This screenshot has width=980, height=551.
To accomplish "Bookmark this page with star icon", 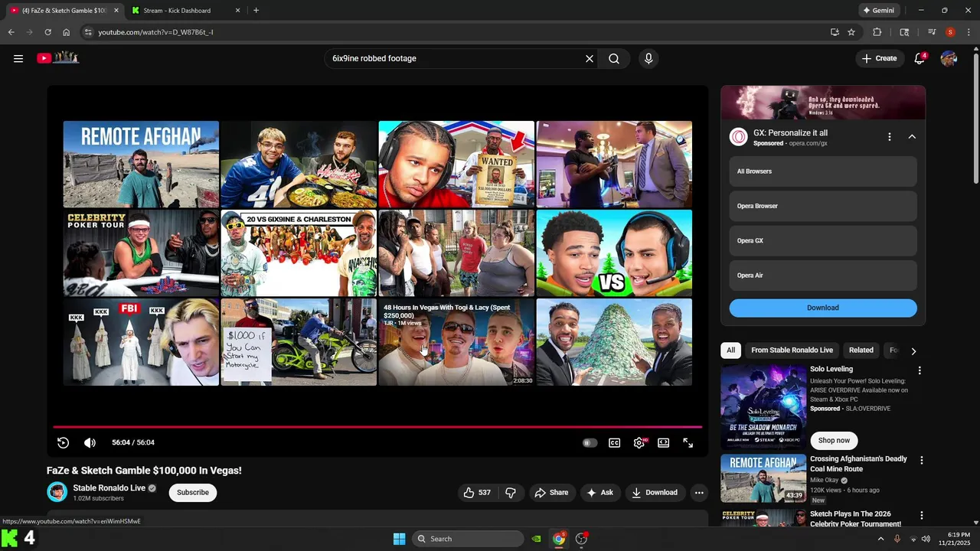I will [x=851, y=32].
